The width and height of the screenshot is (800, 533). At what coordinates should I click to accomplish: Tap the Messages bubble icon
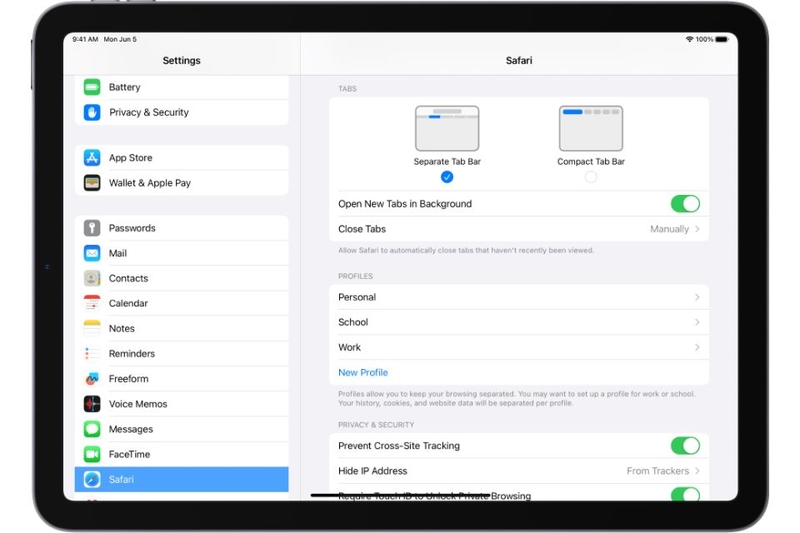click(92, 429)
